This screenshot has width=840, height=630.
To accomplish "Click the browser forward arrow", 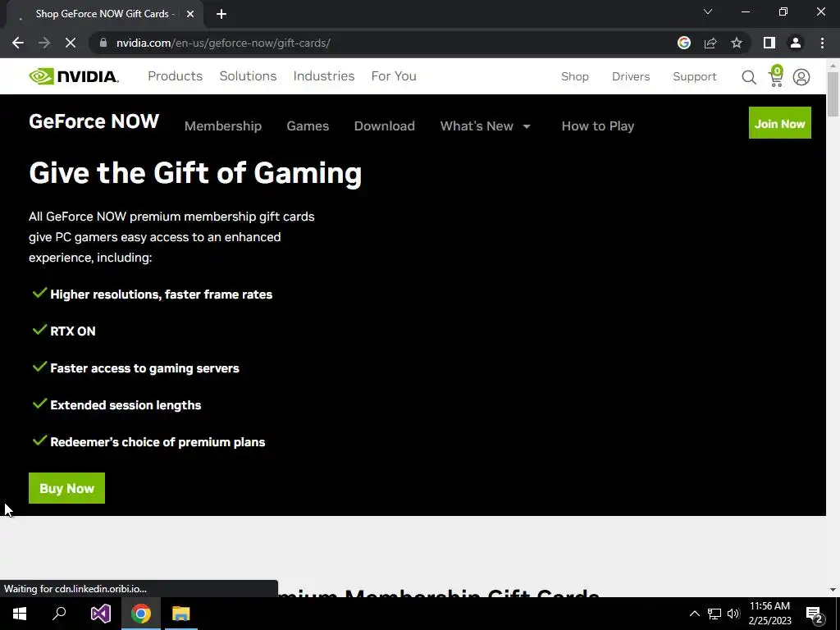I will (44, 43).
